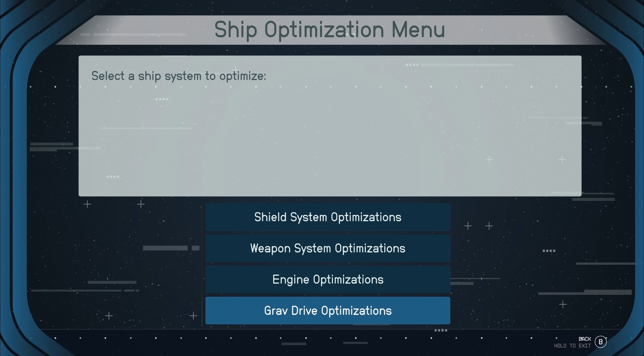Click the HOLD TO EXIT text
Image resolution: width=644 pixels, height=356 pixels.
pyautogui.click(x=572, y=346)
